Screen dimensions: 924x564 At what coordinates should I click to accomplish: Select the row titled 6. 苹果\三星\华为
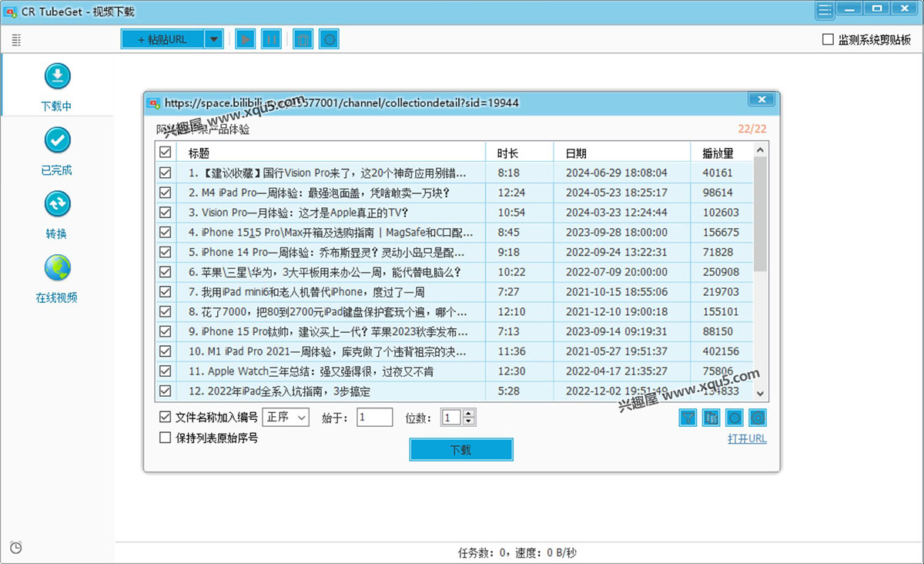click(x=454, y=272)
